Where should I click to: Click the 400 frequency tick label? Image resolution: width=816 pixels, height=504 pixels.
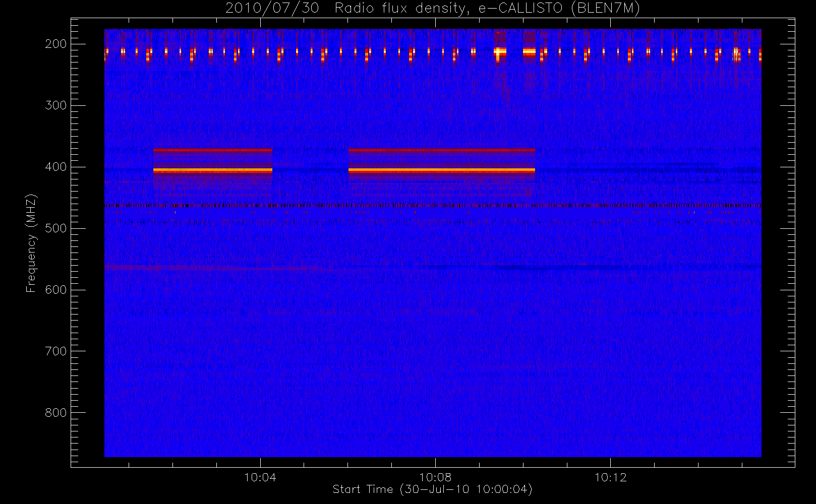(56, 167)
